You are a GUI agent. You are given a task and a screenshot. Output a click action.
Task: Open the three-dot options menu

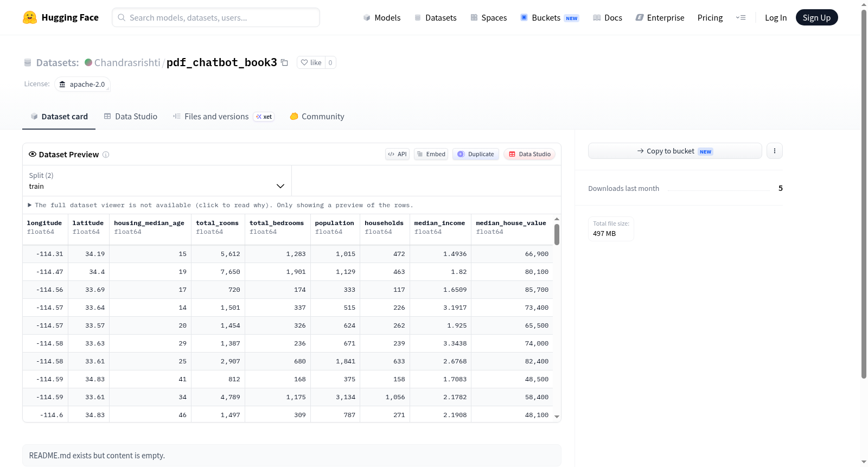tap(775, 151)
